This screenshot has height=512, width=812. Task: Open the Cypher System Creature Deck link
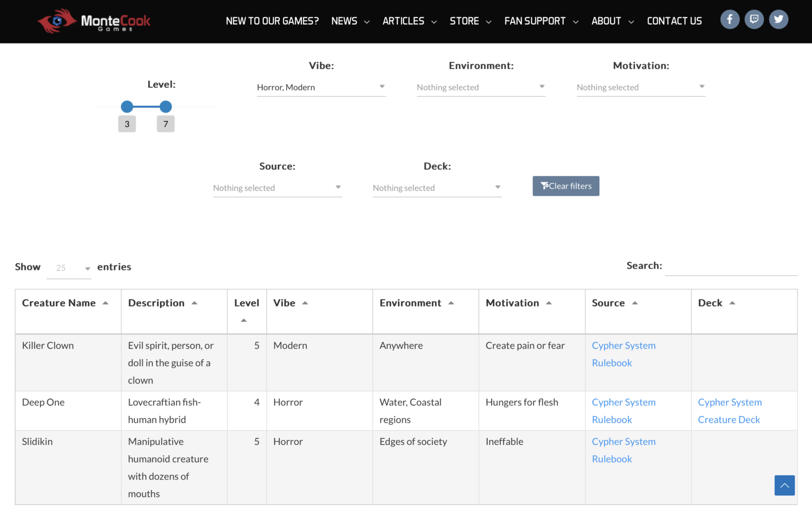click(730, 411)
